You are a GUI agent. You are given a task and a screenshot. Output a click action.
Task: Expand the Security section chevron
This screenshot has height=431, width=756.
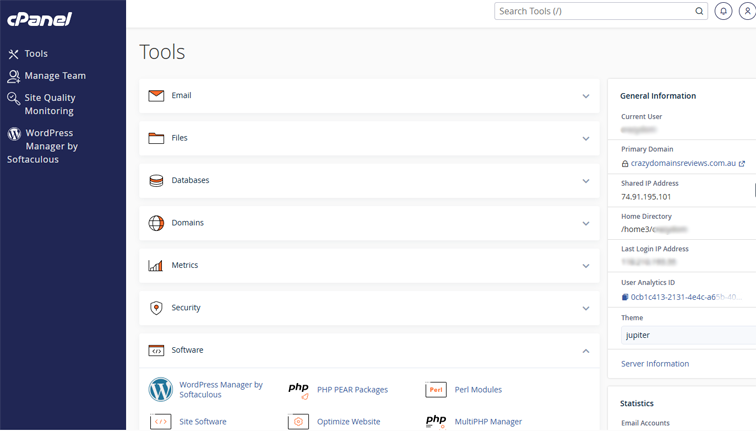click(586, 308)
